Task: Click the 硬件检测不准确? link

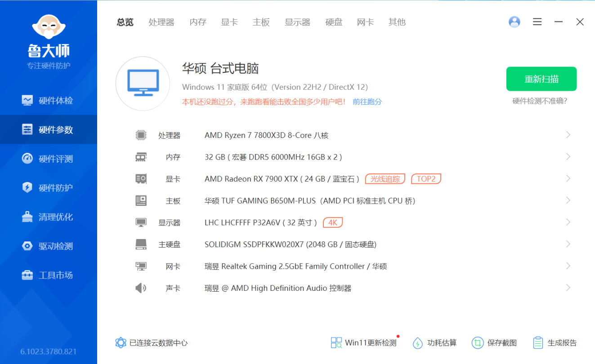Action: [x=540, y=101]
